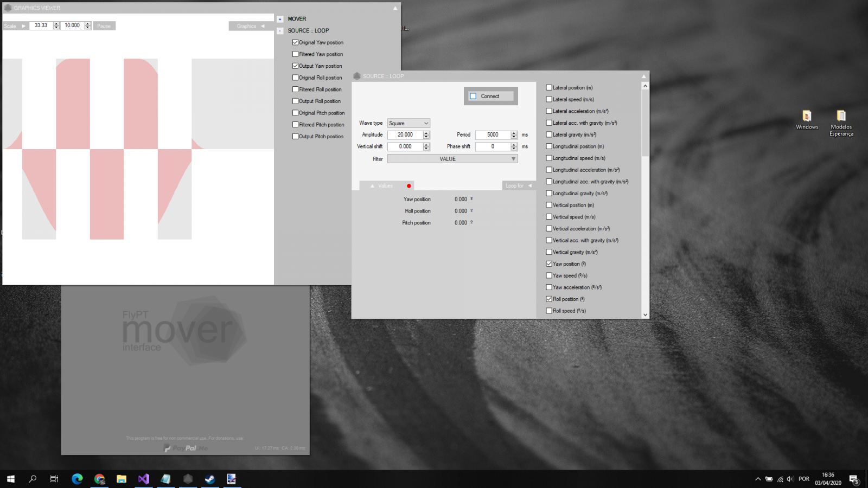This screenshot has width=868, height=488.
Task: Open Task View in taskbar
Action: click(54, 479)
